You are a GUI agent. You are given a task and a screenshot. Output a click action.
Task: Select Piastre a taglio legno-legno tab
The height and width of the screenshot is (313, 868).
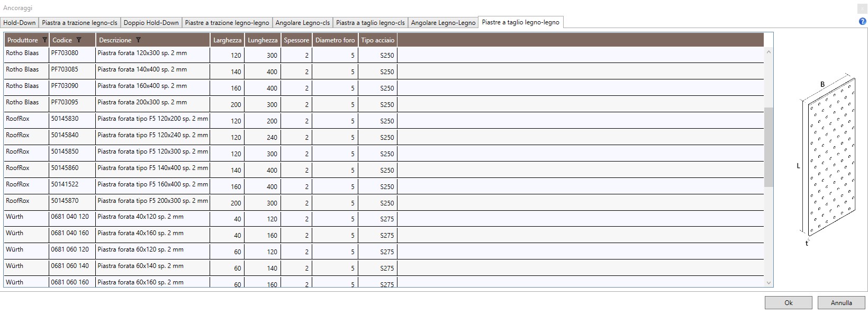tap(520, 22)
